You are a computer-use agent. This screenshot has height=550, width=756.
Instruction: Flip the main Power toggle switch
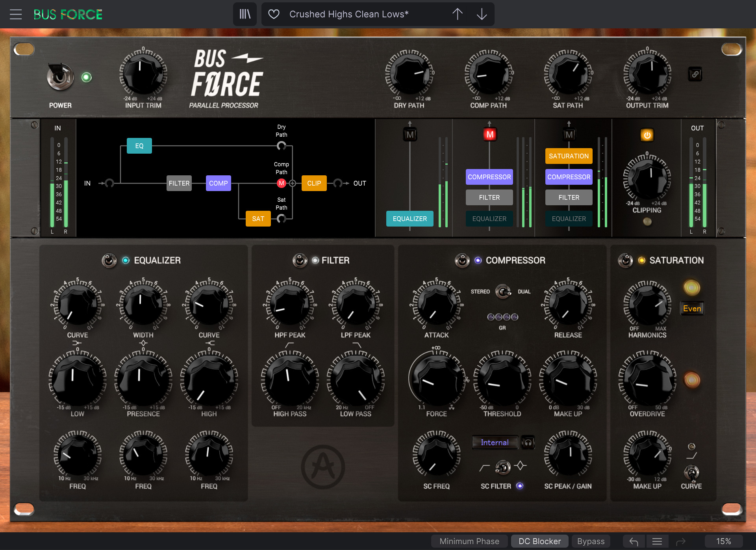(x=60, y=76)
